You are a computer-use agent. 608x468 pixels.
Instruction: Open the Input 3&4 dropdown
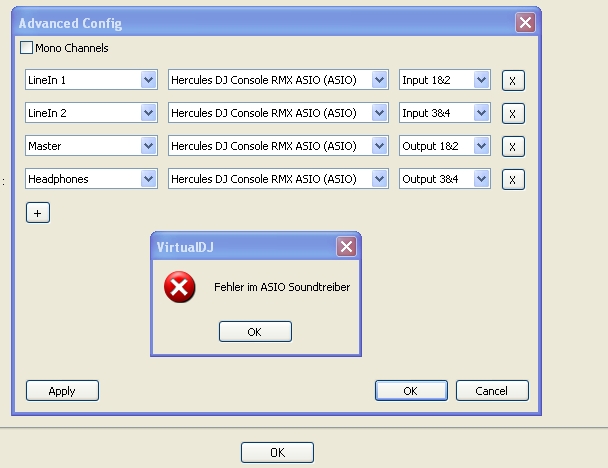click(445, 113)
